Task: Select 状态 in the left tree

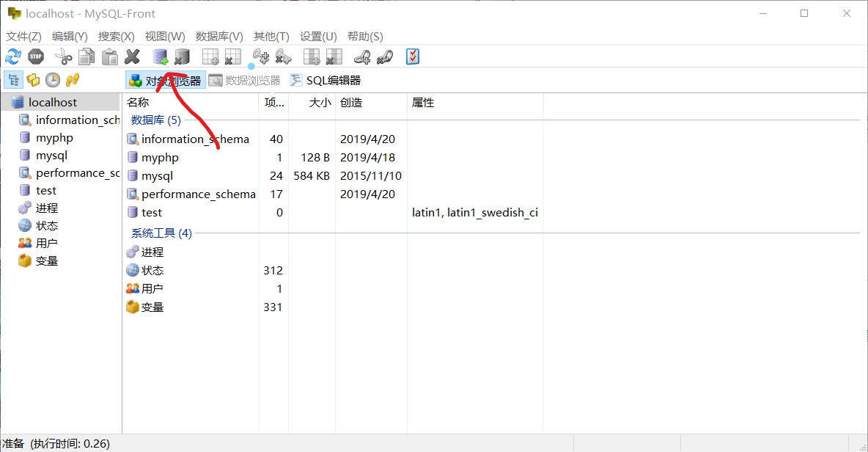Action: point(46,226)
